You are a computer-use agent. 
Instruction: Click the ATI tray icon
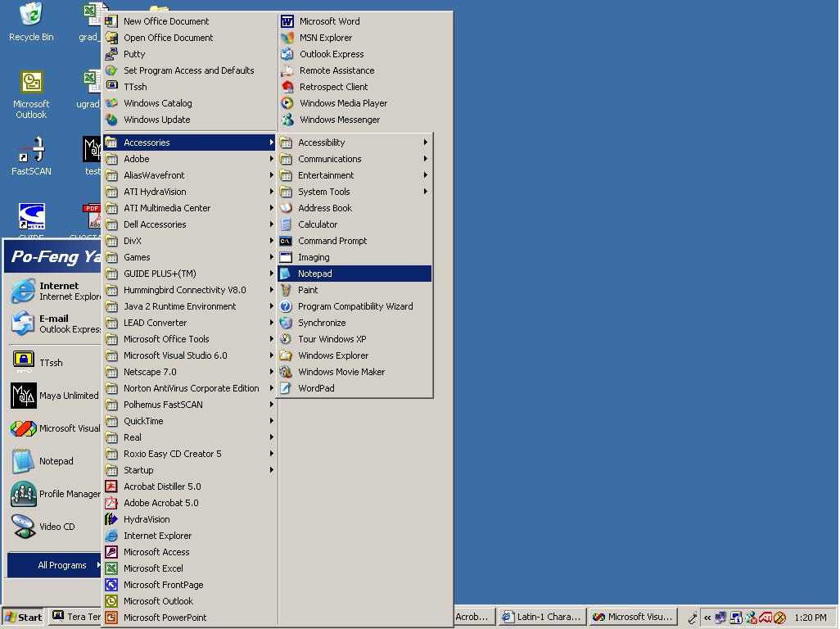(x=765, y=618)
